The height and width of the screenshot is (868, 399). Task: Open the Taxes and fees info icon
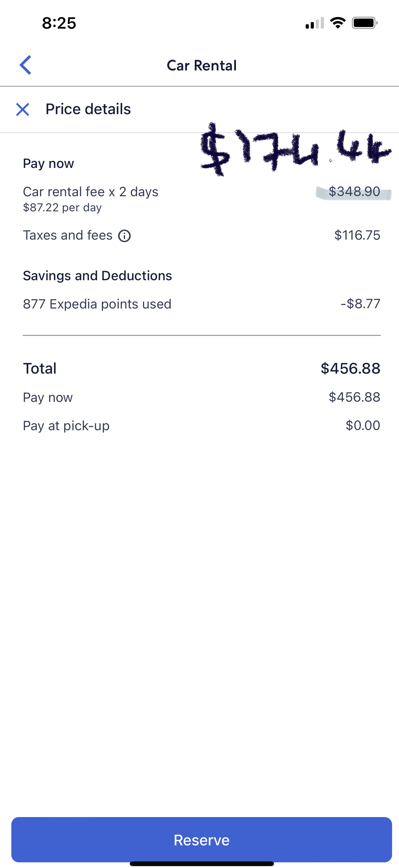click(124, 236)
